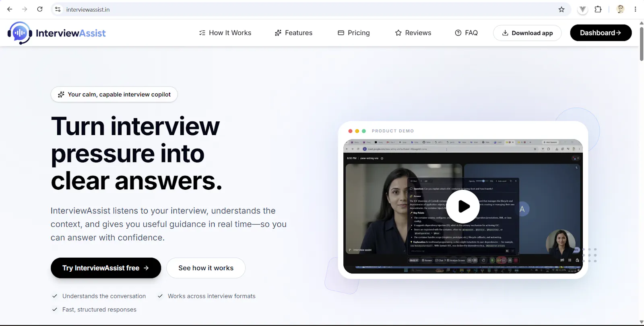This screenshot has width=644, height=326.
Task: Click Try InterviewAssist free button
Action: (106, 268)
